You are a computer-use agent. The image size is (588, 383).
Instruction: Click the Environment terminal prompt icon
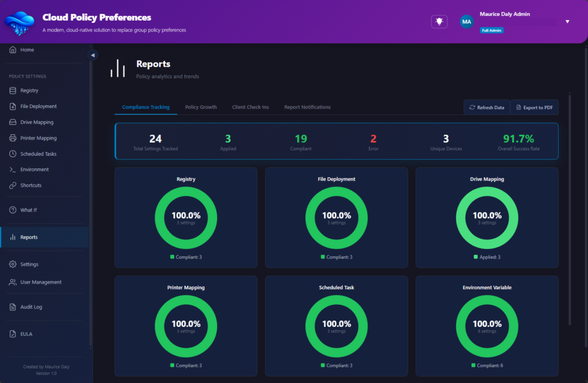coord(13,169)
